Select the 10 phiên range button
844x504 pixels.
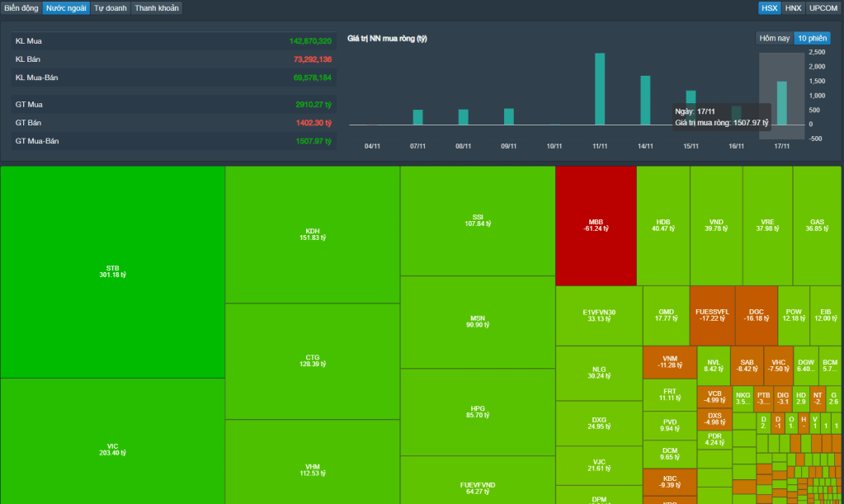(x=812, y=38)
